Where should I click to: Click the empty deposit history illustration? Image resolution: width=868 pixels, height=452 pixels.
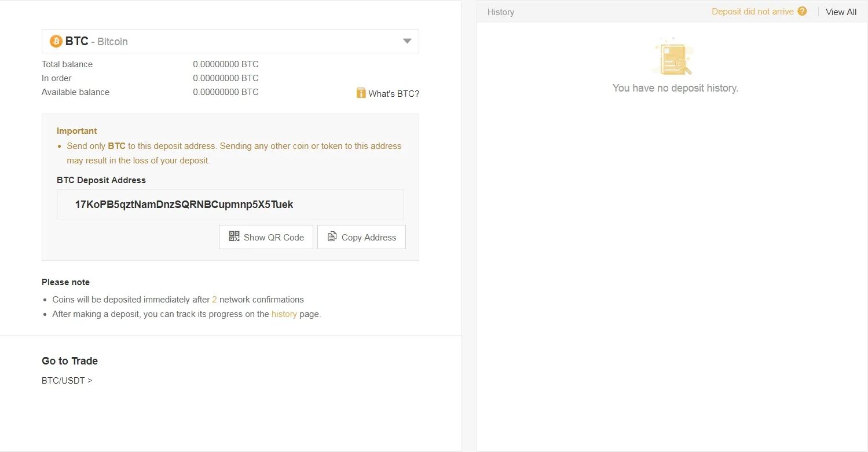tap(673, 57)
